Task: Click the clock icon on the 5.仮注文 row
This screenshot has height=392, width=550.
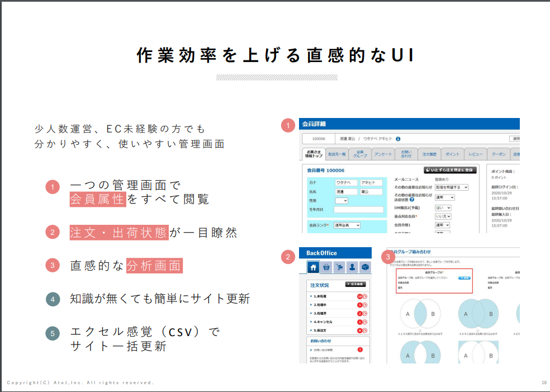Action: coord(365,330)
